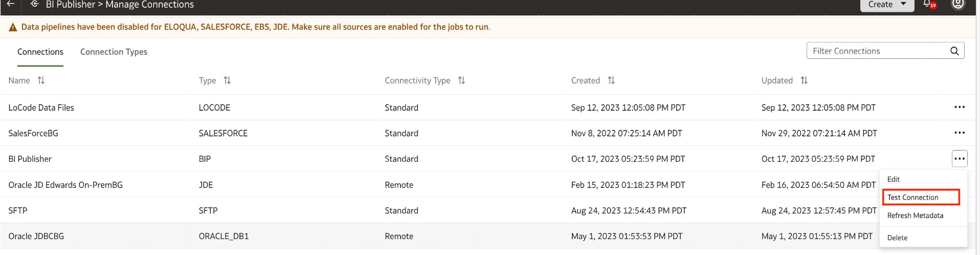Viewport: 980px width, 255px height.
Task: Open actions menu for LoCode Data Files
Action: [959, 107]
